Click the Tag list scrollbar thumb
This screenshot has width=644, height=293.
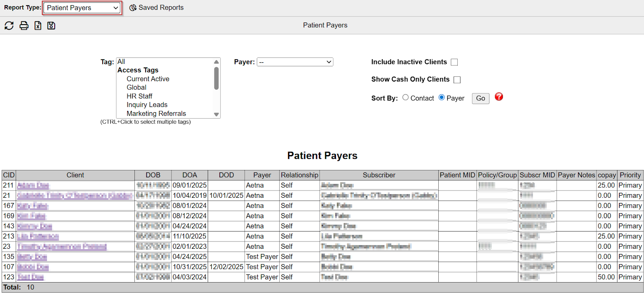coord(217,78)
